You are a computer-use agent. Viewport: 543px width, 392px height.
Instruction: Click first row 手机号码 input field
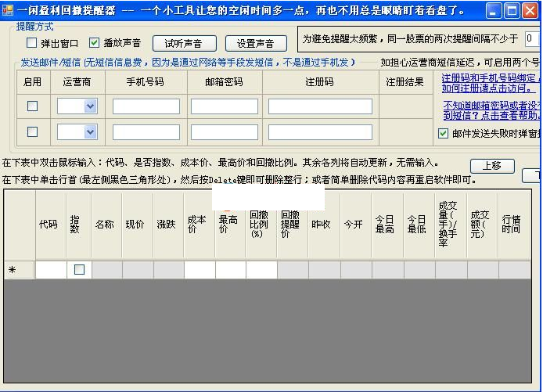coord(146,106)
